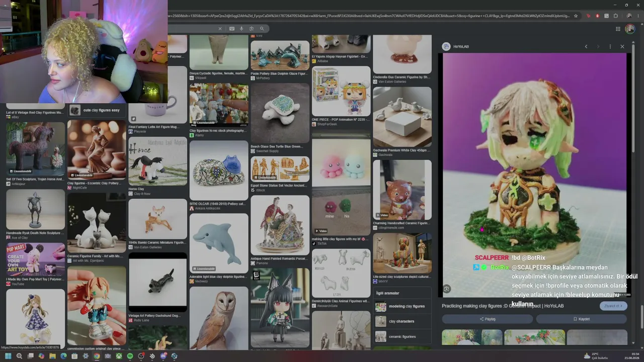Viewport: 644px width, 362px height.
Task: Open the Ceramic Figurine Family cats image
Action: pos(96,223)
